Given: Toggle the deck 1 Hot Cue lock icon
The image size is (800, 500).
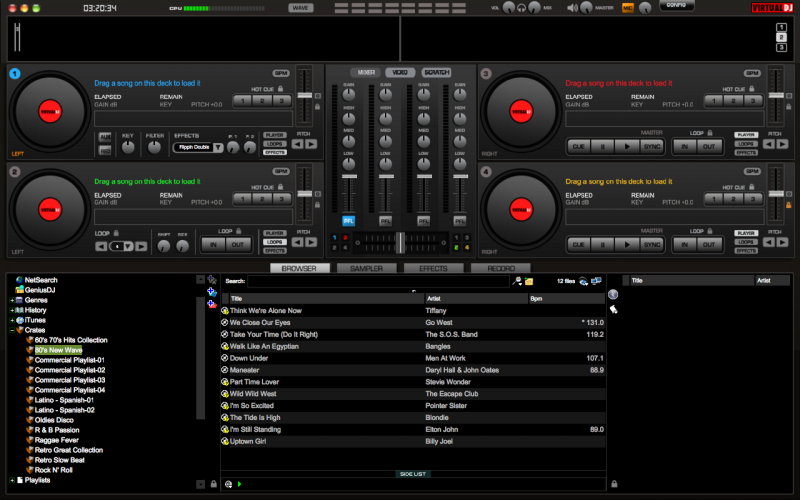Looking at the screenshot, I should click(x=280, y=88).
